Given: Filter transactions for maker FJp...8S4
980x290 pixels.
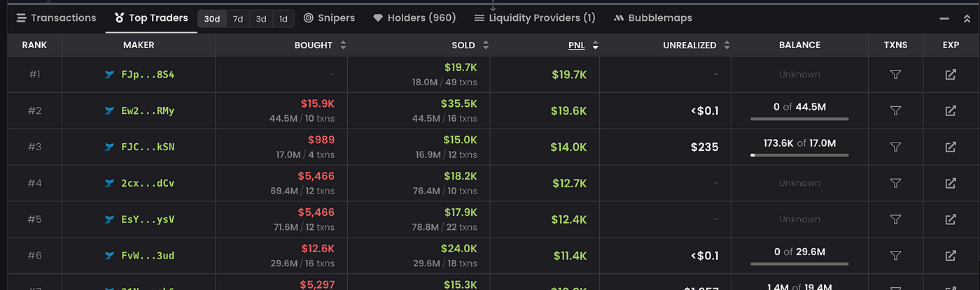Looking at the screenshot, I should [x=895, y=75].
